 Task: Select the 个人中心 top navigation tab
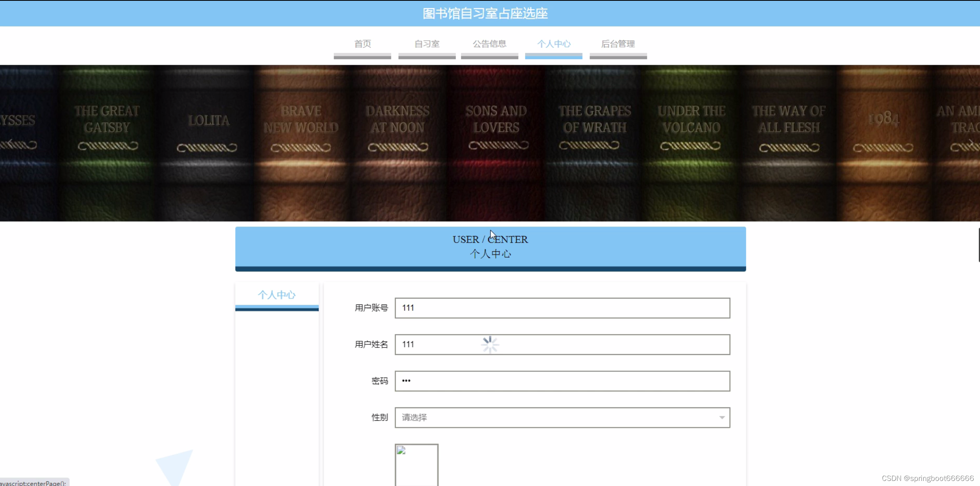(x=554, y=44)
